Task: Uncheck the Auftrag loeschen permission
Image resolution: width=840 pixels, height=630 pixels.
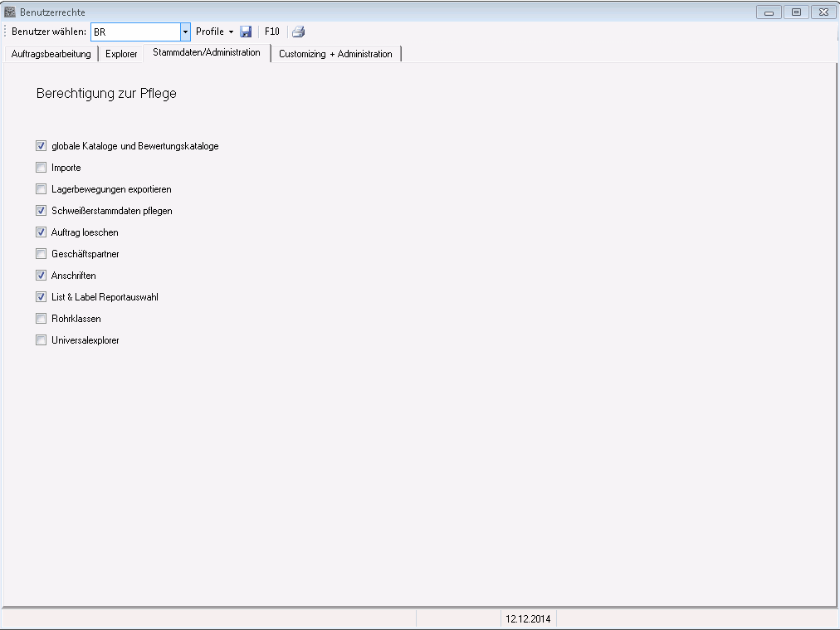Action: [x=42, y=232]
